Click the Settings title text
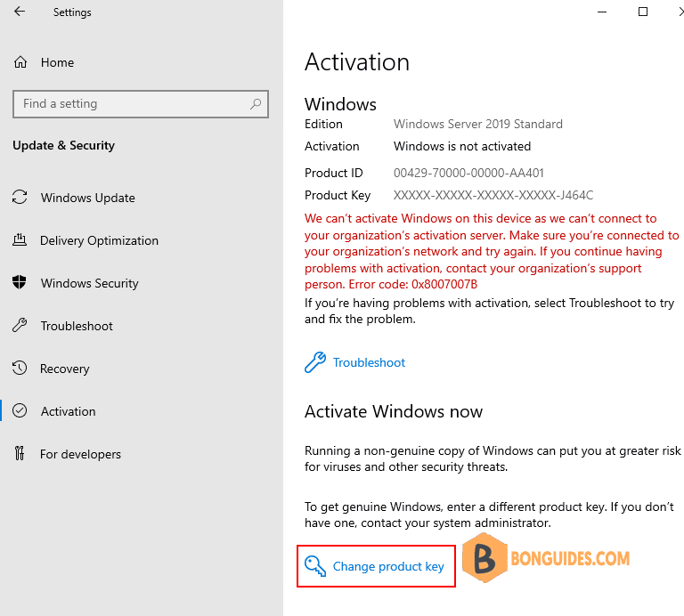The height and width of the screenshot is (616, 684). pyautogui.click(x=72, y=12)
